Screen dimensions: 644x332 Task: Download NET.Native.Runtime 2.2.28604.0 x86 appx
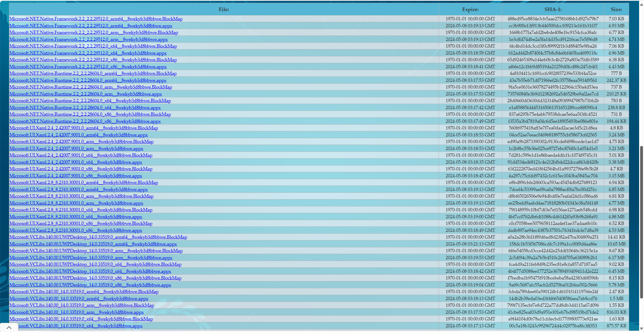click(x=85, y=121)
